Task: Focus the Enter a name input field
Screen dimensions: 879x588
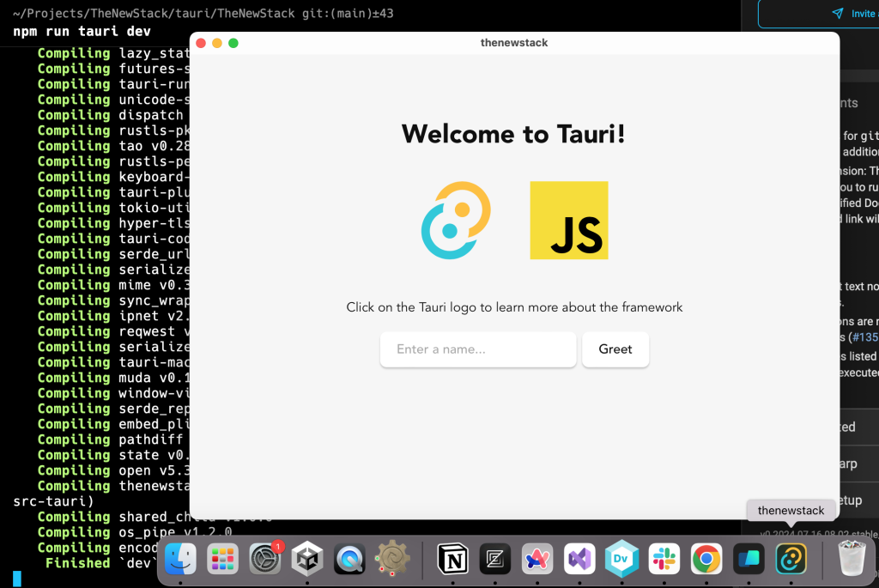Action: pos(478,349)
